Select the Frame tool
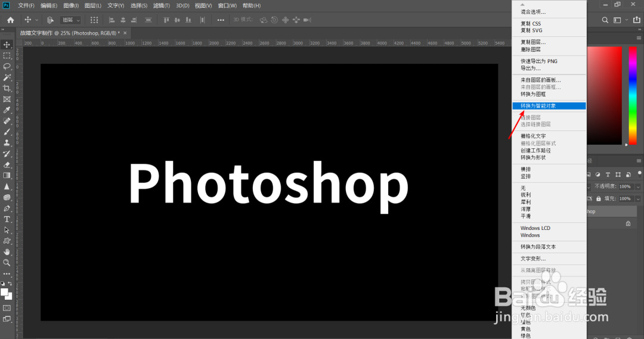The image size is (644, 339). [x=7, y=99]
